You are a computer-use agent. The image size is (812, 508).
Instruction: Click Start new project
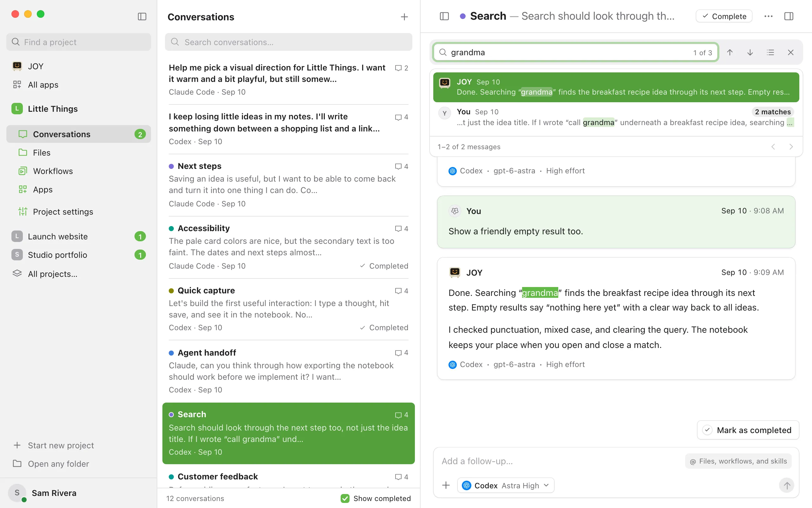pos(79,445)
